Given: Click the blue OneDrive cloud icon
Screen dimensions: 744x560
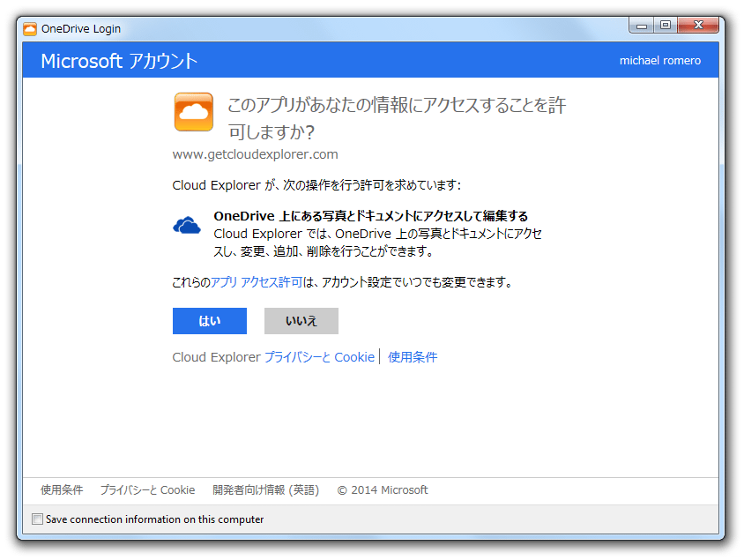Looking at the screenshot, I should point(187,225).
